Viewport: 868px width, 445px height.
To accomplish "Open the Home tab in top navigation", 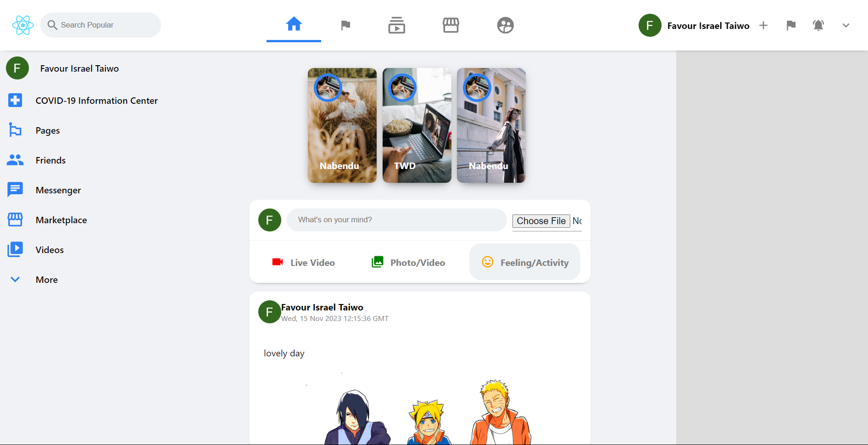I will pyautogui.click(x=294, y=24).
